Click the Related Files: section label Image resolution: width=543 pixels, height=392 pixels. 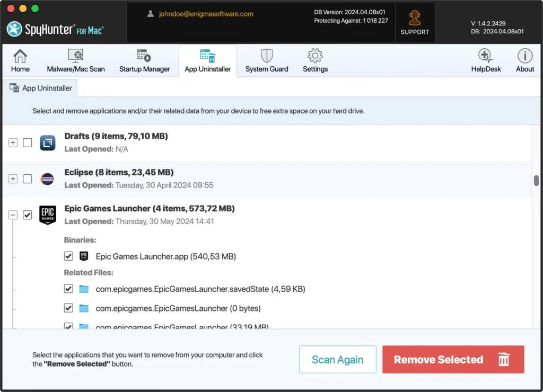(x=89, y=273)
